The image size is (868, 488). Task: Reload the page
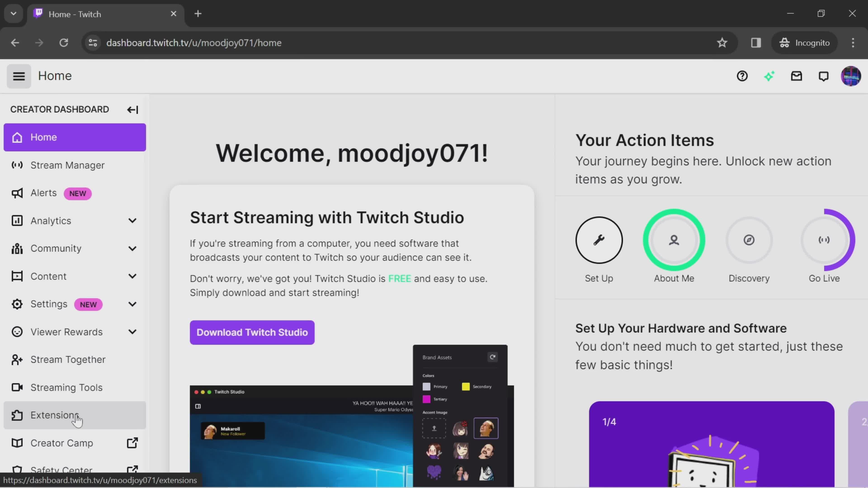click(x=64, y=43)
